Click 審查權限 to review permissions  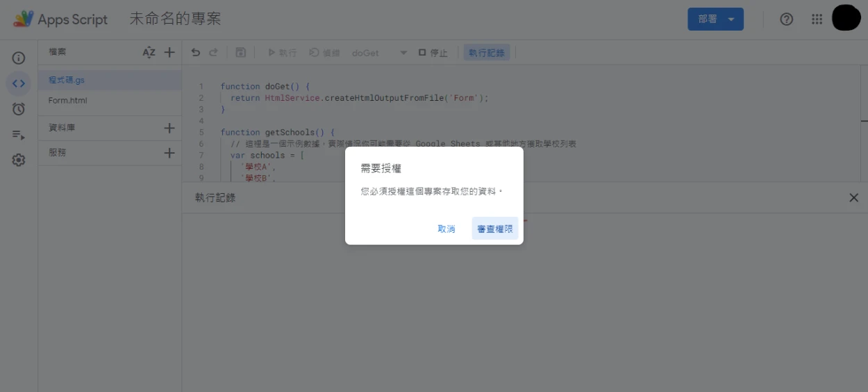(x=495, y=229)
